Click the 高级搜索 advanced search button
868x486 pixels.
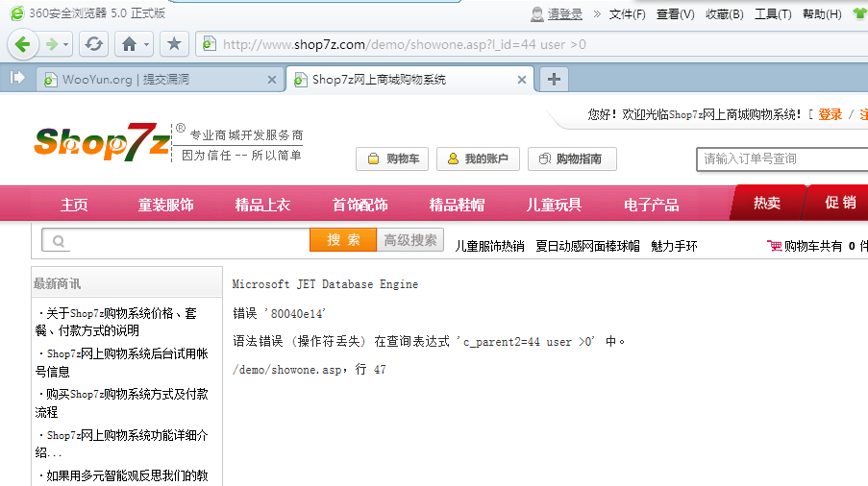pyautogui.click(x=410, y=240)
